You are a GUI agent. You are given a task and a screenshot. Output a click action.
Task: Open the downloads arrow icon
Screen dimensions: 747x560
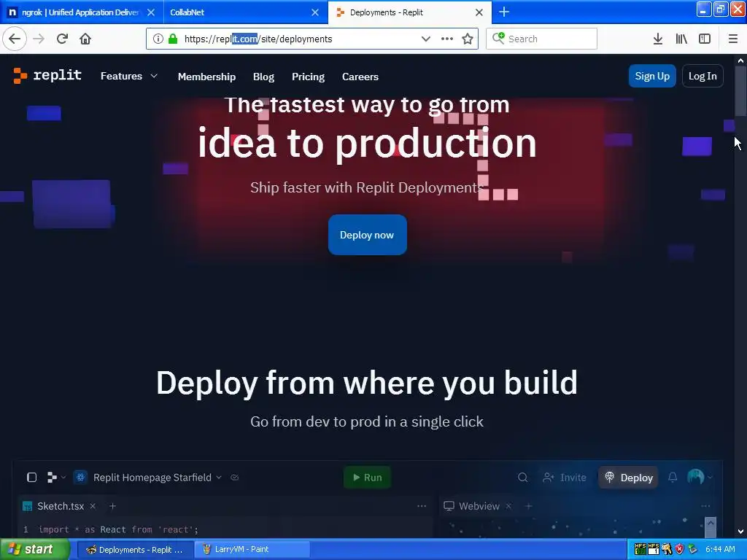click(658, 39)
